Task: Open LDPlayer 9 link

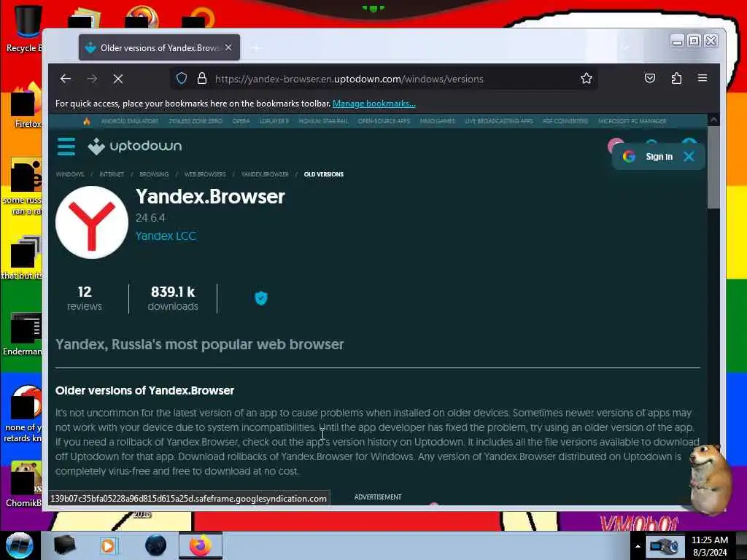Action: pyautogui.click(x=274, y=121)
